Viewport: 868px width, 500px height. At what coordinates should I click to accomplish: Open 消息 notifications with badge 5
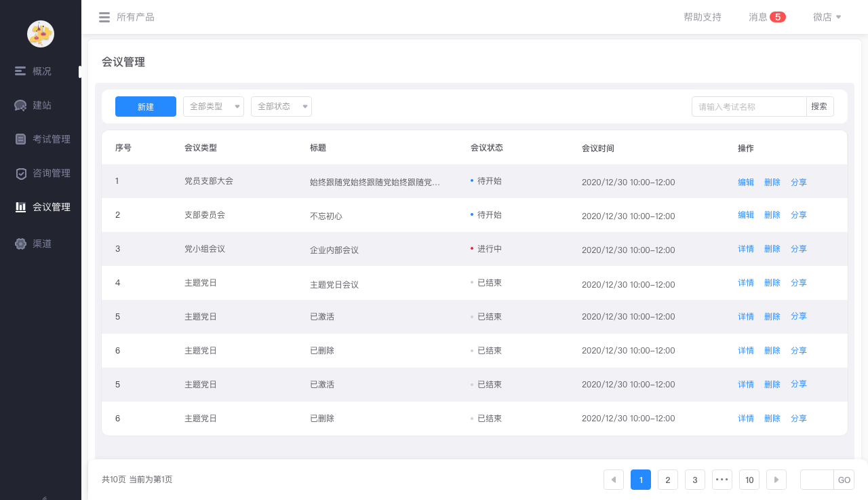point(766,17)
